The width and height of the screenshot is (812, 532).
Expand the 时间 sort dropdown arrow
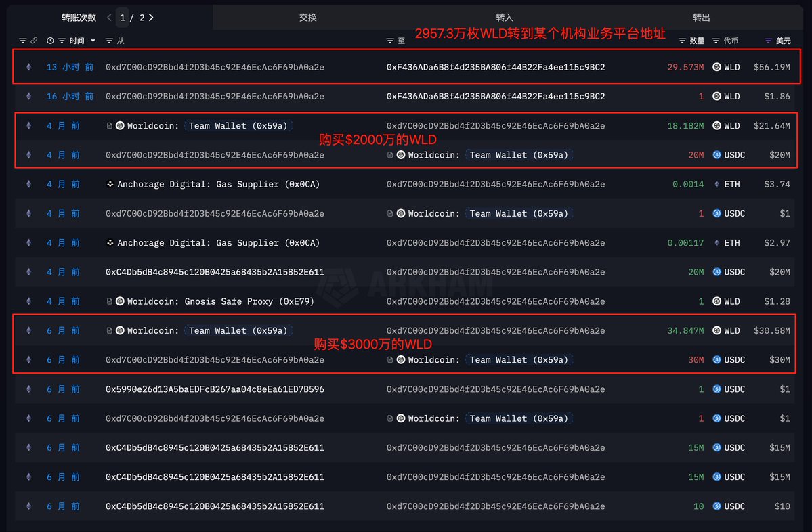coord(93,41)
